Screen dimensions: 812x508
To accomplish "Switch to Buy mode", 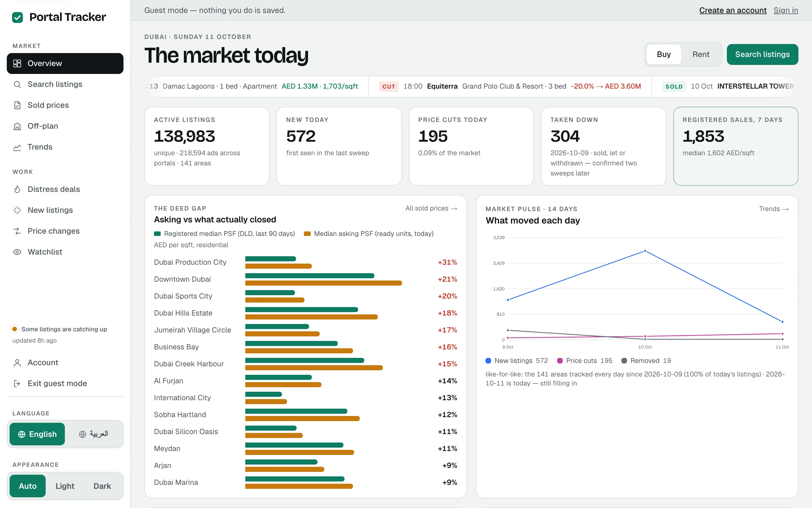I will (x=663, y=54).
